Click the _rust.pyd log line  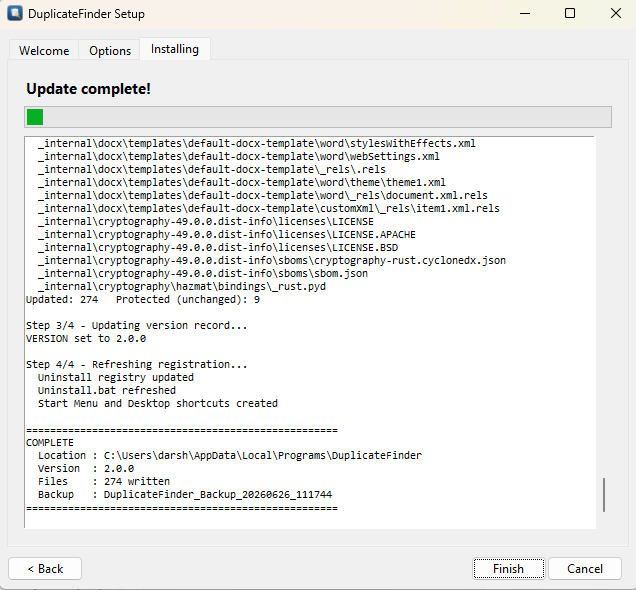pyautogui.click(x=182, y=286)
